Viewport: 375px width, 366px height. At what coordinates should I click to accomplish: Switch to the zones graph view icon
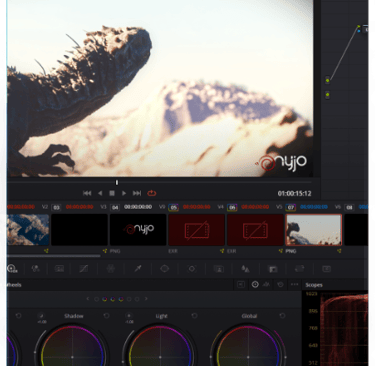click(x=267, y=285)
